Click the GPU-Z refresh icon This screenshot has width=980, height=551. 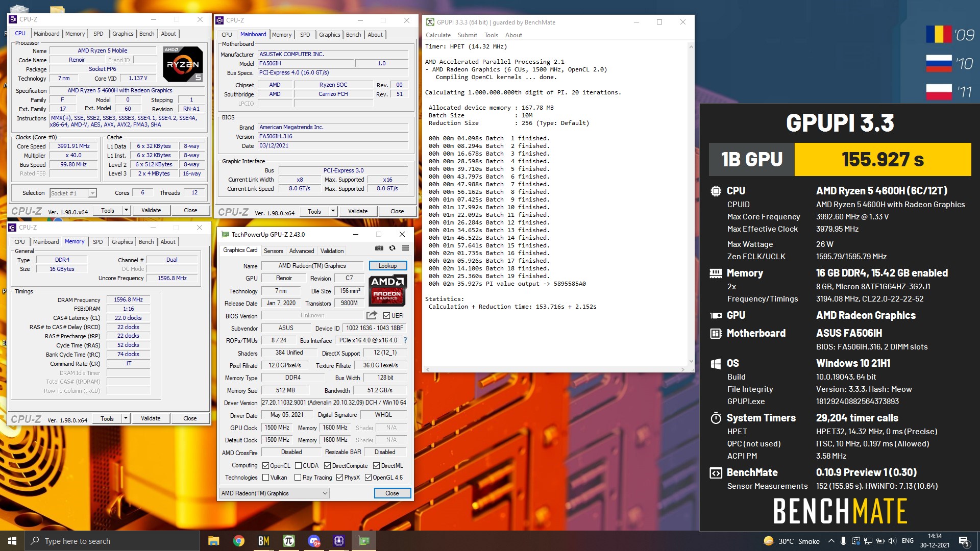(392, 248)
